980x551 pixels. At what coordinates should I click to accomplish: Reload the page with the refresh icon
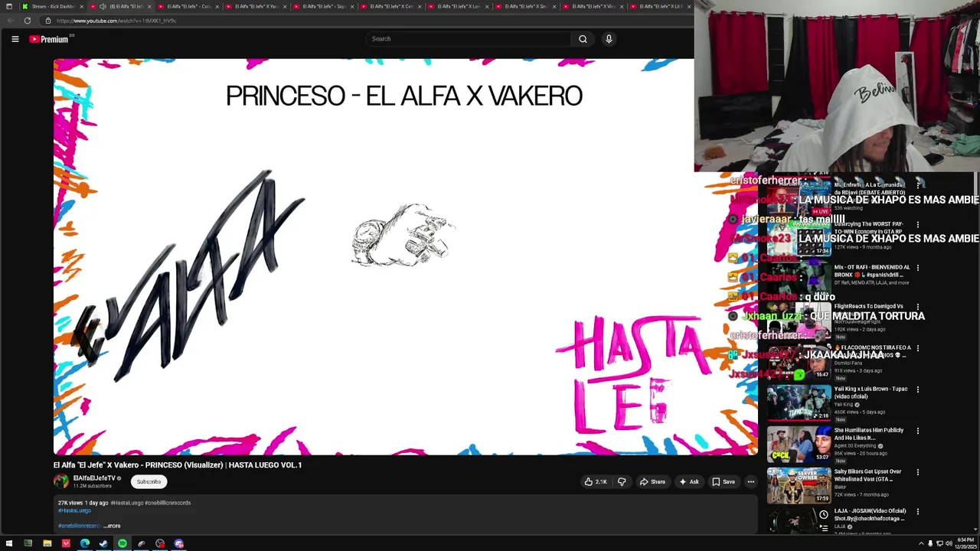[x=28, y=21]
